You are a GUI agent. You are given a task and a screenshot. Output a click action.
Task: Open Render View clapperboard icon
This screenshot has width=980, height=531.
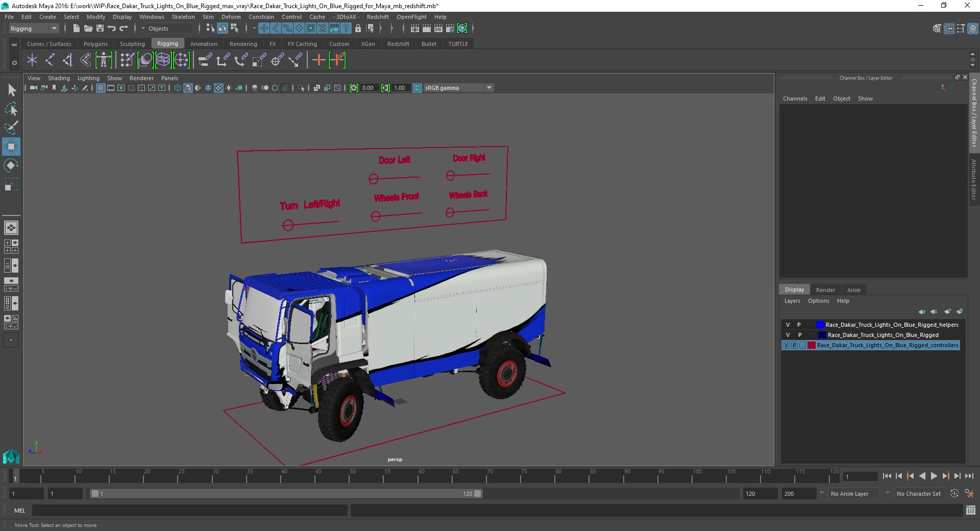(x=415, y=29)
